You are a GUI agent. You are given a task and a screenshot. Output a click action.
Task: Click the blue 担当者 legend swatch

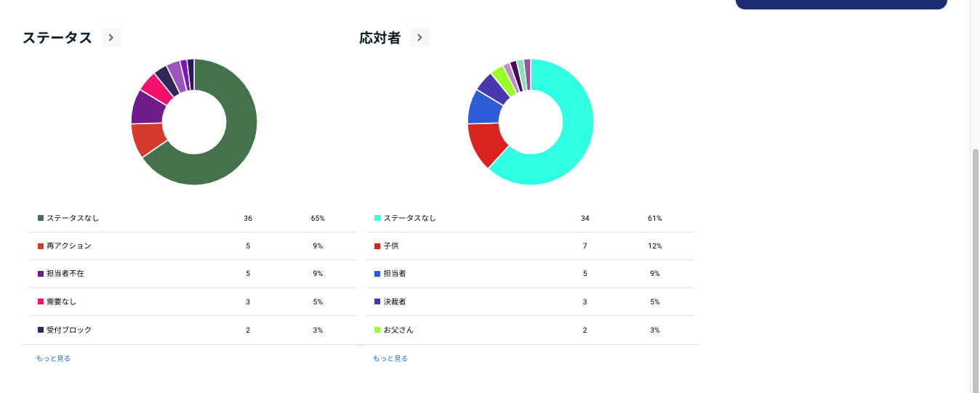[x=377, y=274]
